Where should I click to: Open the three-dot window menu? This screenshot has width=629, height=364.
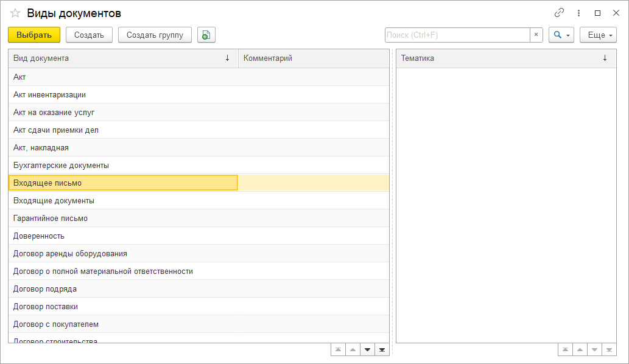[x=578, y=13]
